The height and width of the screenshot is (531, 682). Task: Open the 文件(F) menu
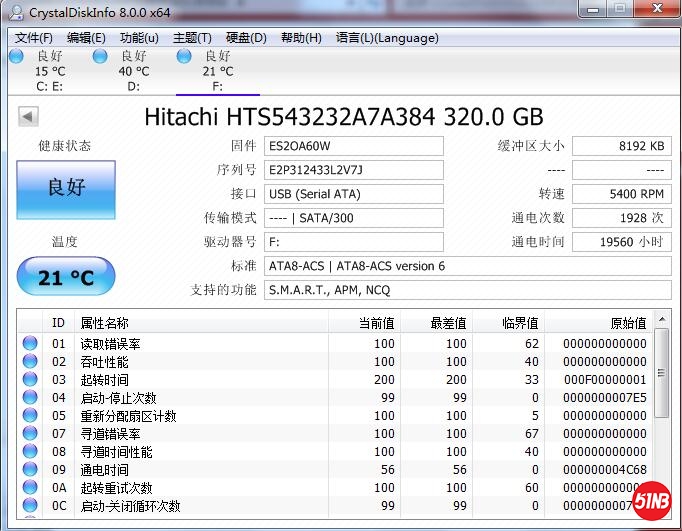(x=34, y=38)
